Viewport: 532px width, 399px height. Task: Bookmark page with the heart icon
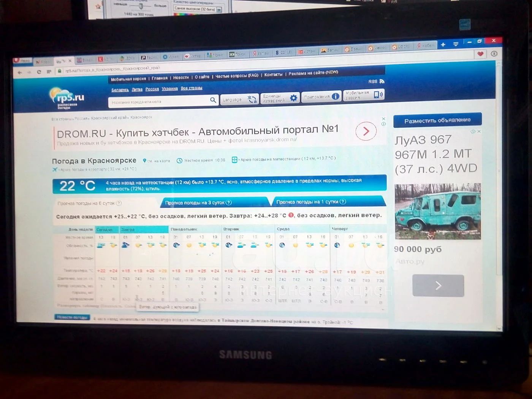point(480,54)
